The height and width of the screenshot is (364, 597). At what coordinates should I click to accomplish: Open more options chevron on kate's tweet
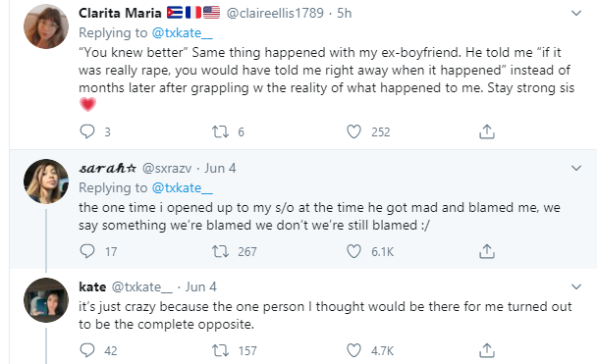pyautogui.click(x=576, y=286)
